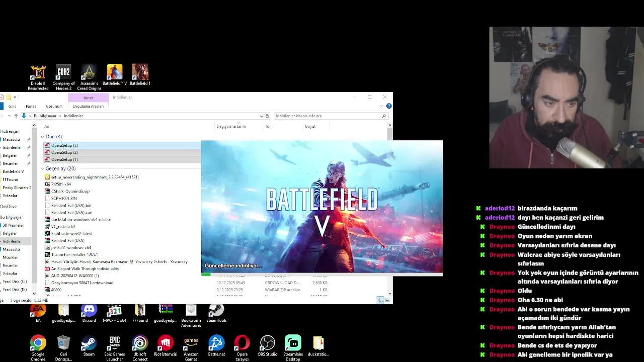Open Masaüstü in the quick access pane
This screenshot has height=362, width=644.
coord(11,139)
